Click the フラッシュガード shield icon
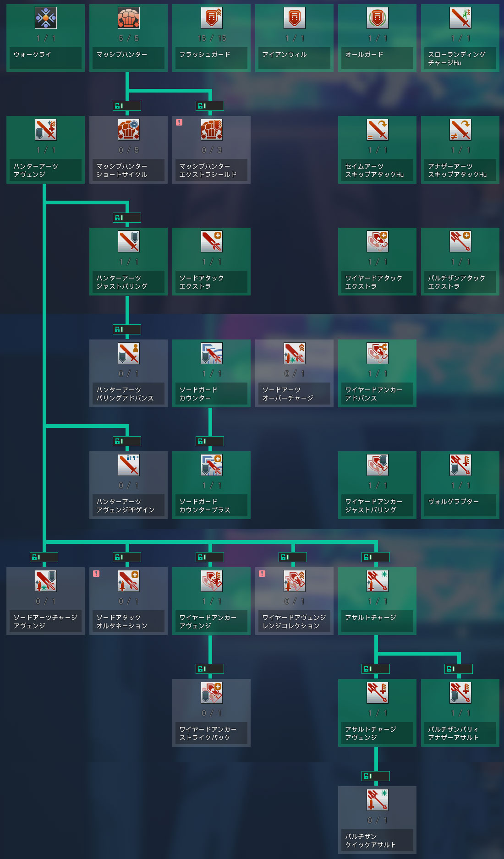Image resolution: width=504 pixels, height=859 pixels. tap(212, 18)
